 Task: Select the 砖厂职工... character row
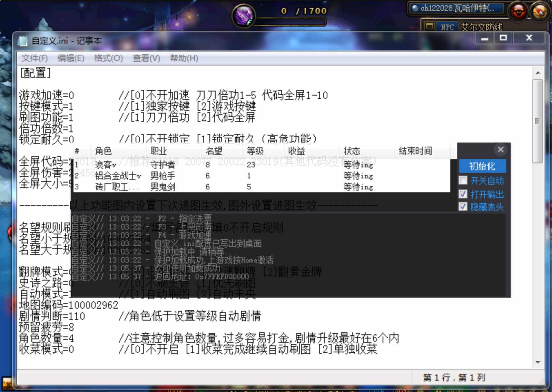pos(262,187)
